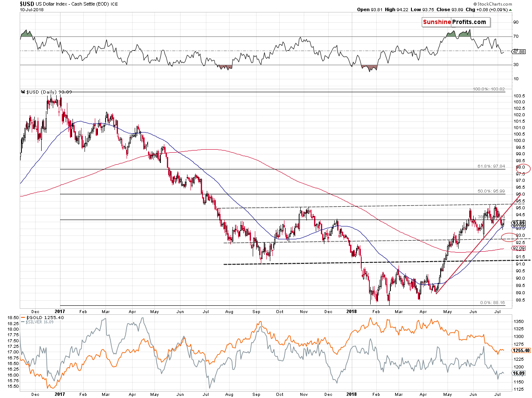
Task: Click the red moving average tag 92.09
Action: click(x=518, y=248)
